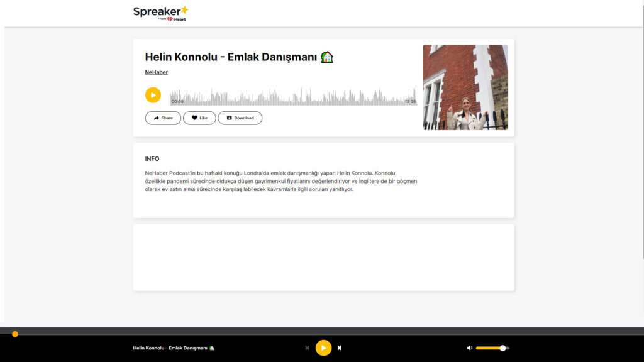The height and width of the screenshot is (362, 644).
Task: Click the episode title heading
Action: coord(239,57)
